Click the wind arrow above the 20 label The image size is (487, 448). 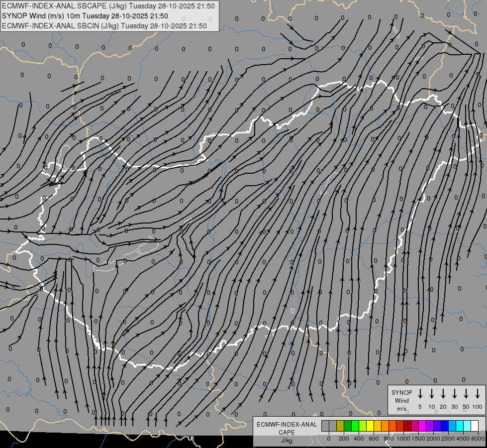(x=443, y=393)
